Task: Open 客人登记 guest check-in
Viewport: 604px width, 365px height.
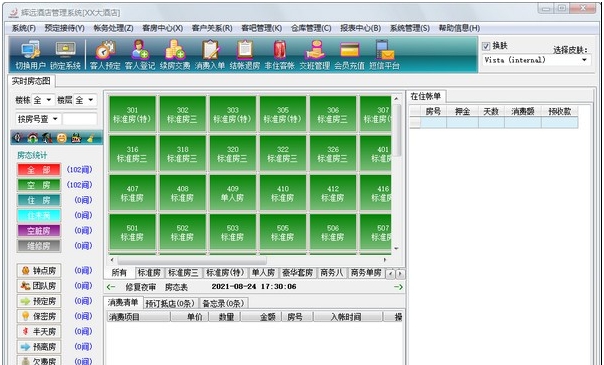Action: [140, 55]
